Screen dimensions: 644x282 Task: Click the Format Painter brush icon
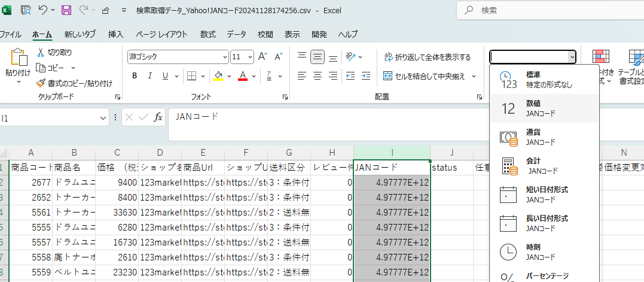[x=40, y=83]
